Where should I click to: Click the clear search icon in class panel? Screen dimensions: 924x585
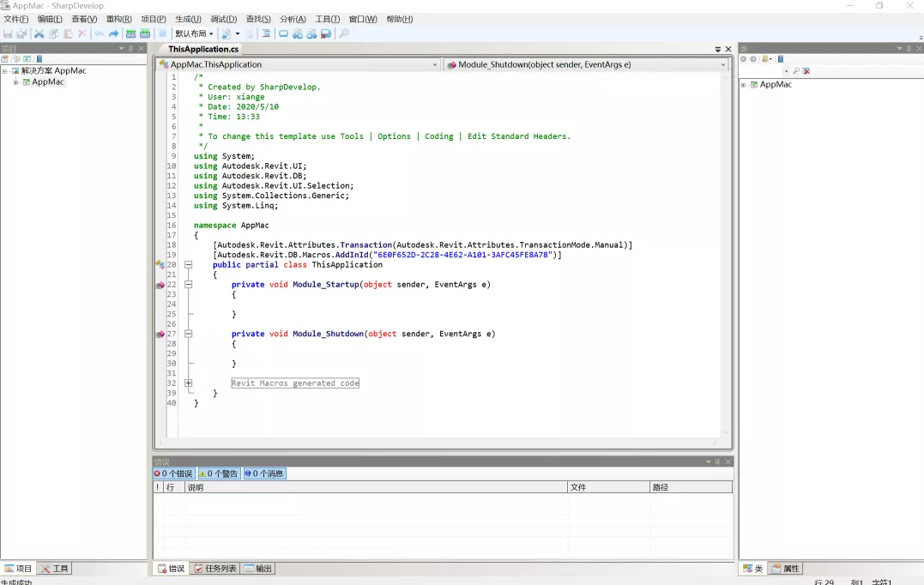point(806,71)
